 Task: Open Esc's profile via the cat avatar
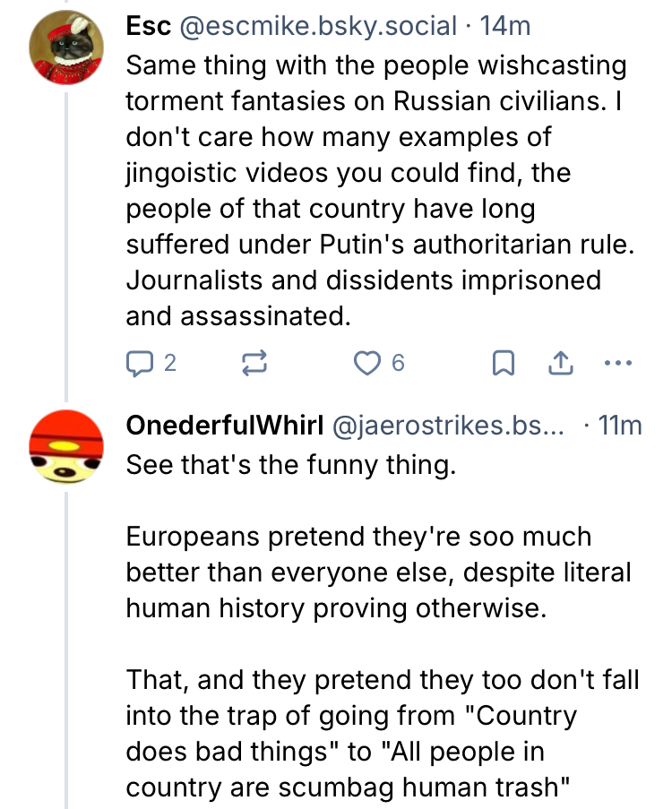[x=65, y=47]
